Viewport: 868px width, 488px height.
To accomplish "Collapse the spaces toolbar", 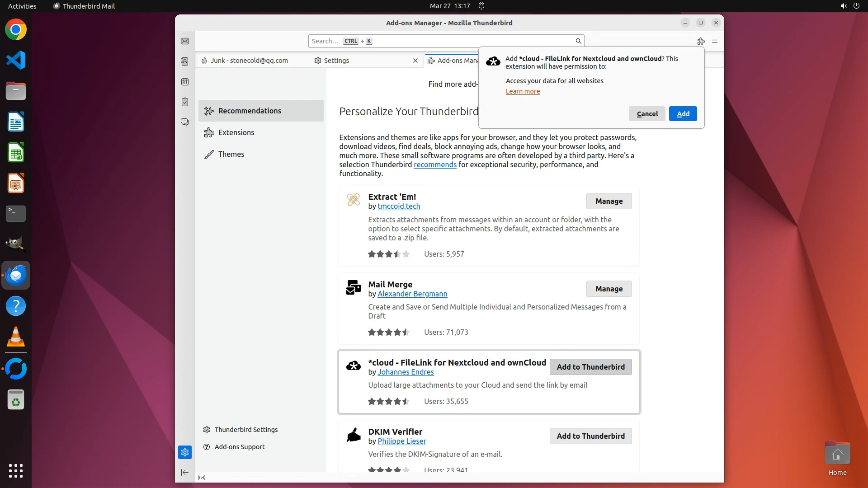I will coord(185,472).
